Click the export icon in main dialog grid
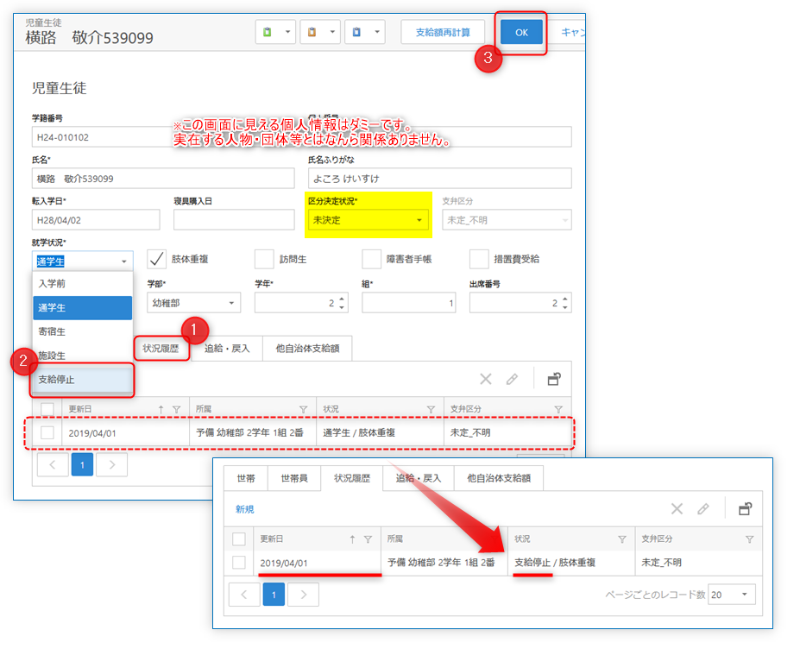Image resolution: width=800 pixels, height=655 pixels. [x=554, y=379]
